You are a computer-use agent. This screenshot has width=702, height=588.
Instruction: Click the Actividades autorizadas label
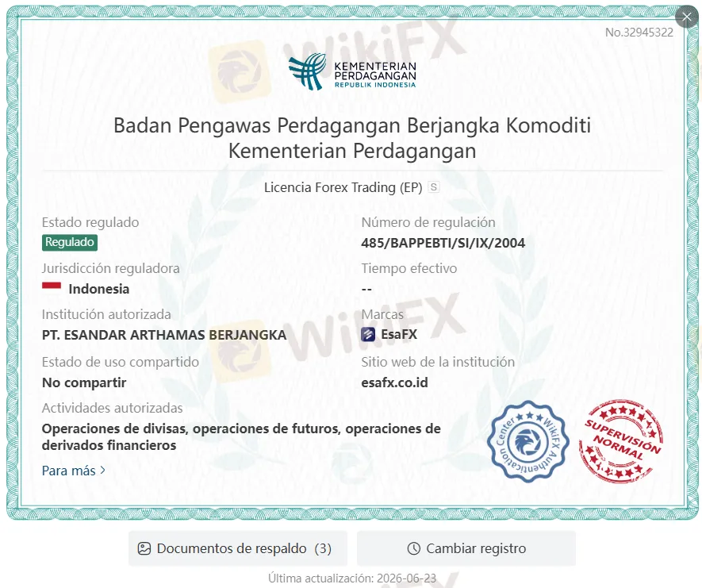pos(113,408)
